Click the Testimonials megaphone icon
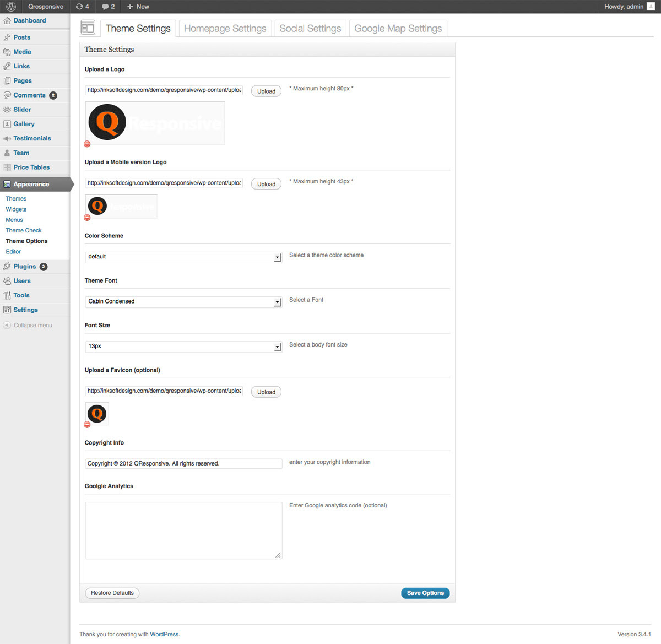This screenshot has height=644, width=661. 7,138
